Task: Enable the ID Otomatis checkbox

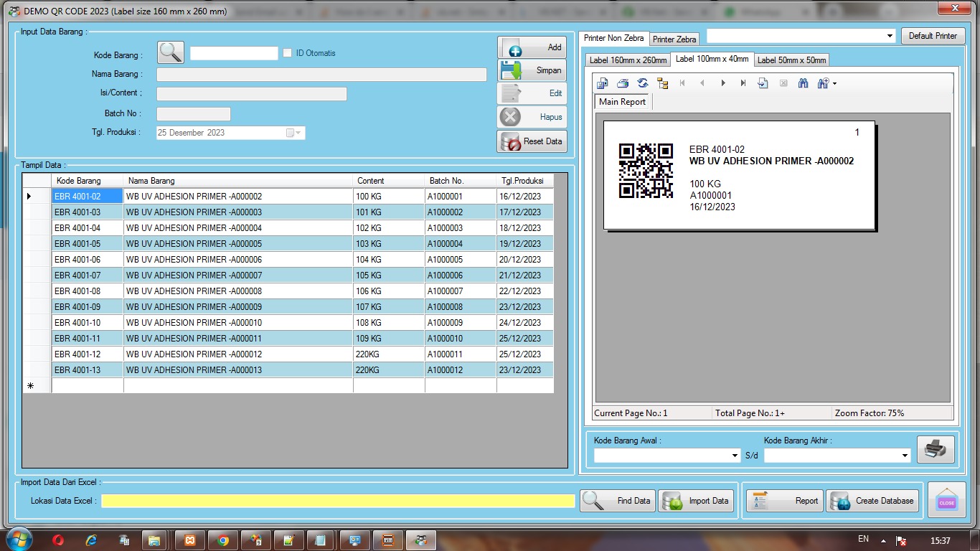Action: pyautogui.click(x=288, y=53)
